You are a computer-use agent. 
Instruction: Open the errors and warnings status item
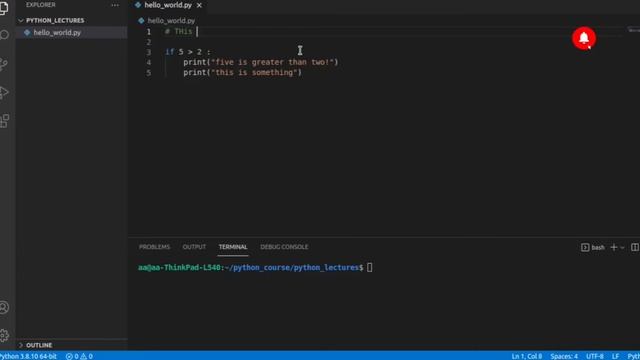[79, 356]
